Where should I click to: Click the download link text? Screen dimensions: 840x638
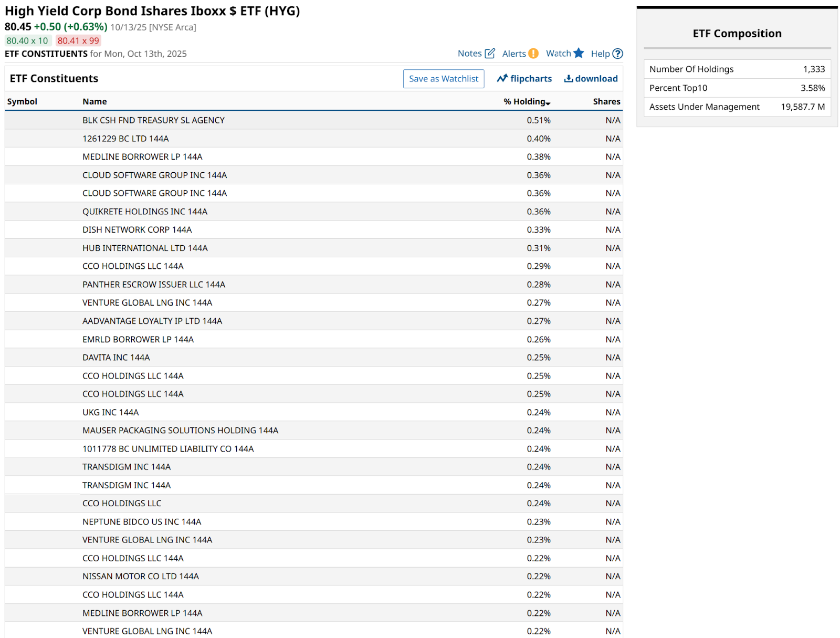[596, 79]
